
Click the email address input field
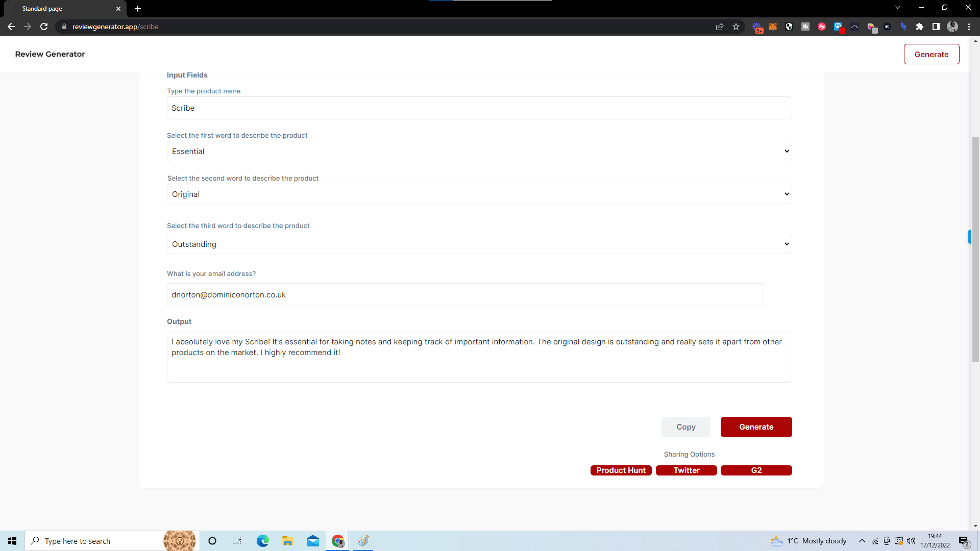pos(465,295)
